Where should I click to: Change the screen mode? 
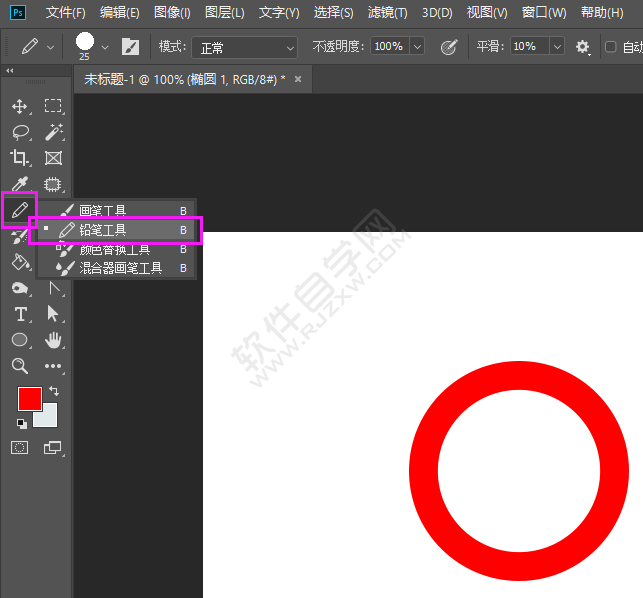pos(52,447)
